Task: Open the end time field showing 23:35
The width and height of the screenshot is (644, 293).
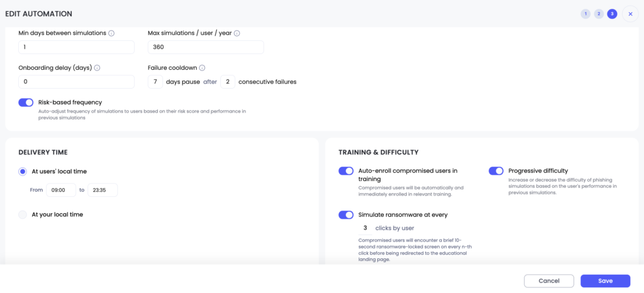Action: [102, 190]
